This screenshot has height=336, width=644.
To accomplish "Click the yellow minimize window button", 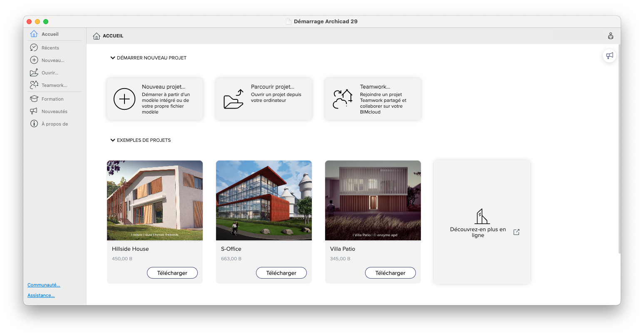I will [x=37, y=22].
